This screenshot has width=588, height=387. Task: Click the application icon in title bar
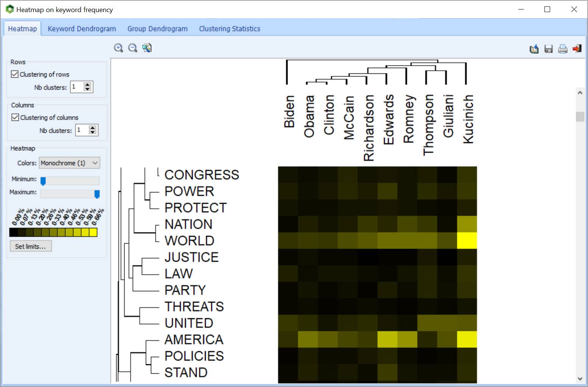click(x=9, y=9)
